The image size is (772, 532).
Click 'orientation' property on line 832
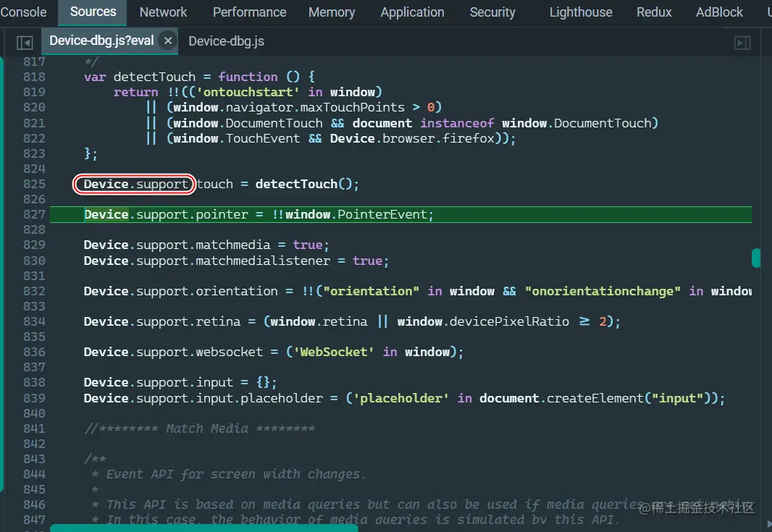point(237,292)
